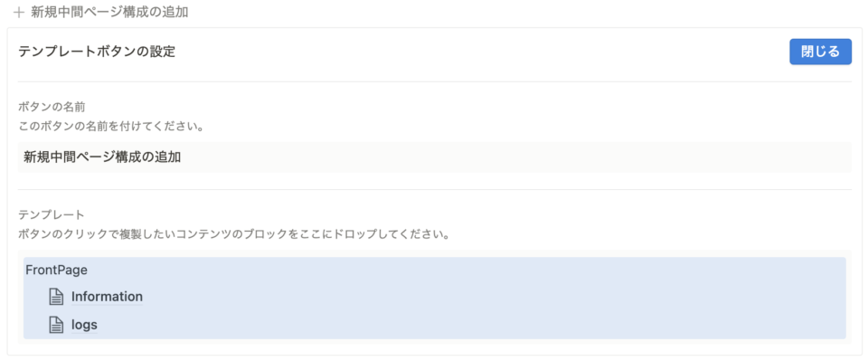Click the divider line below the settings heading
868x361 pixels.
coord(435,82)
